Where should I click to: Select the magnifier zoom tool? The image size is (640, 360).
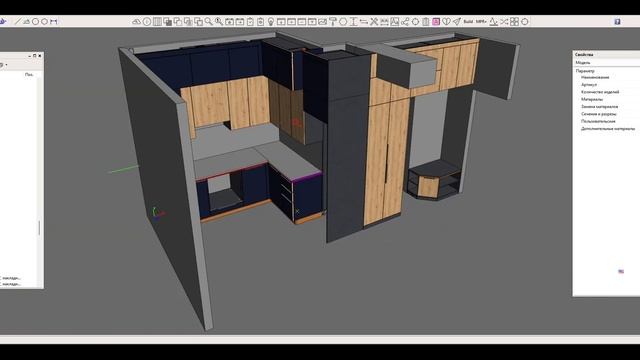coord(209,22)
